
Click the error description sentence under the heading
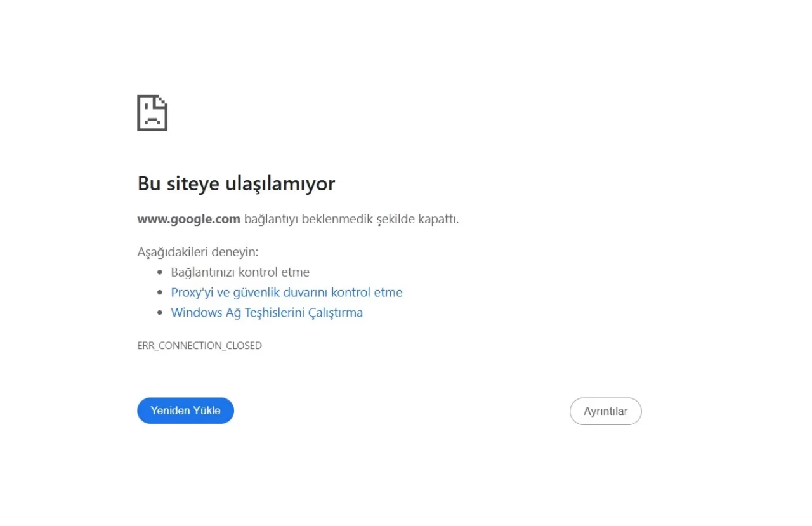click(x=298, y=219)
